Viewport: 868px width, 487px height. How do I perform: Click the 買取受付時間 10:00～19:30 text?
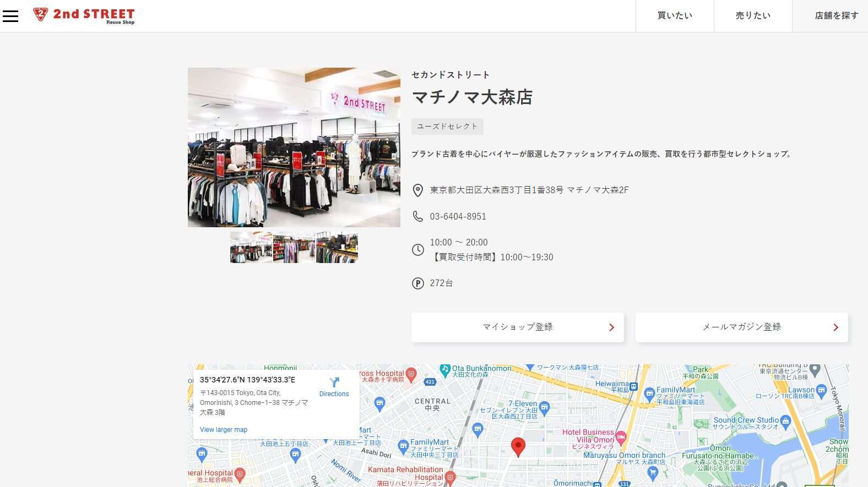point(492,257)
